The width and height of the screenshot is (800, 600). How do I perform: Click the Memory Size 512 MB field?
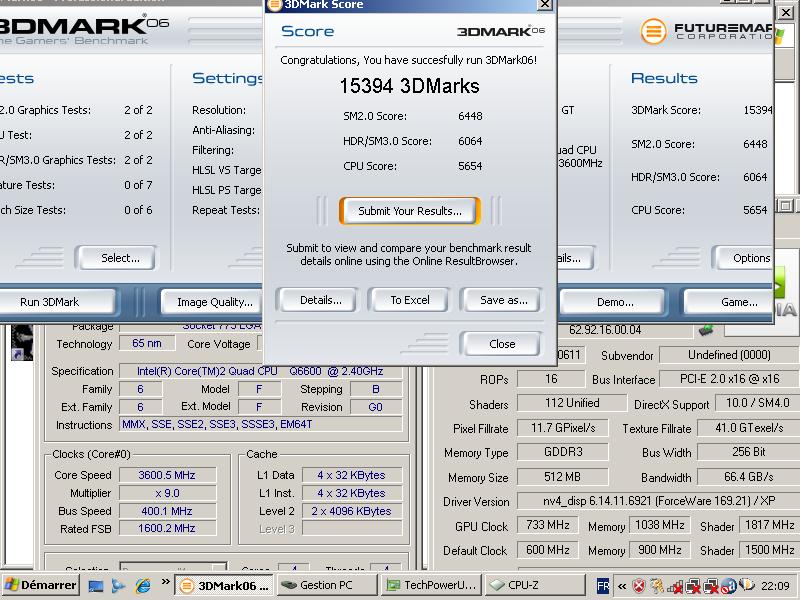pyautogui.click(x=563, y=477)
